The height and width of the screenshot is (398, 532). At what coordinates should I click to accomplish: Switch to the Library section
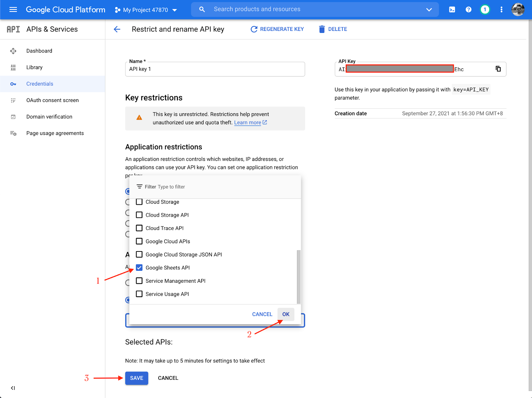(x=34, y=67)
